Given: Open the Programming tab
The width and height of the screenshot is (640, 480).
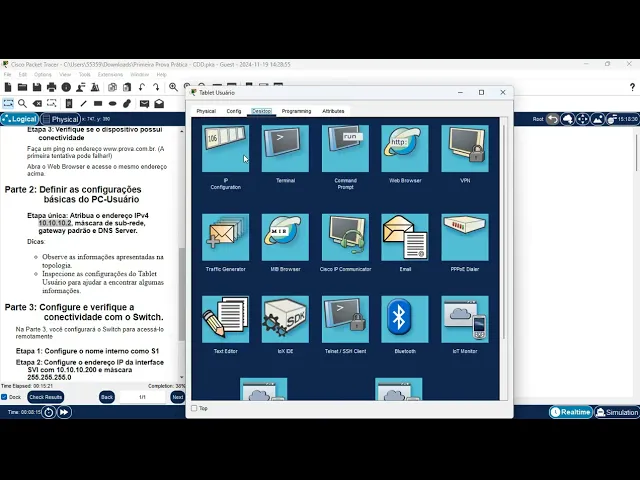Looking at the screenshot, I should (x=296, y=111).
